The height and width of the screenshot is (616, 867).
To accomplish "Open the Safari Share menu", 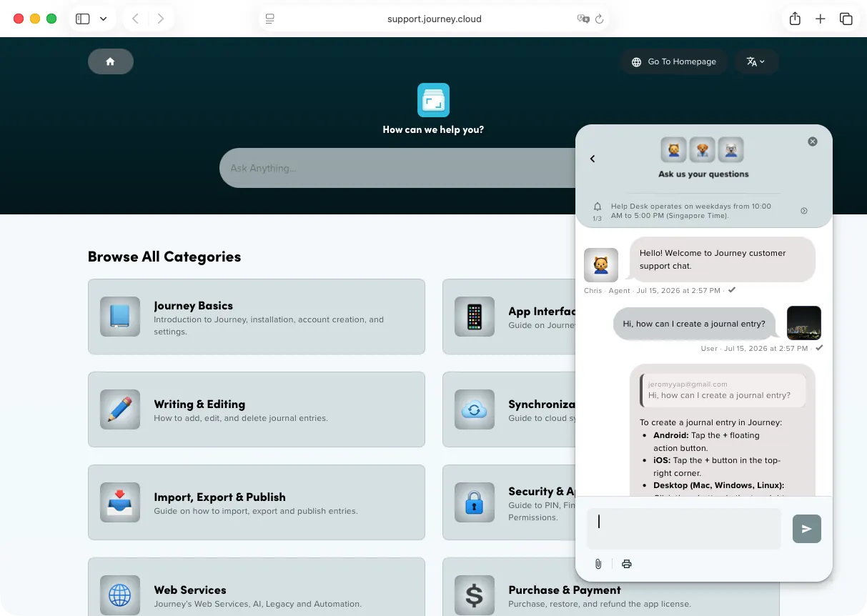I will coord(795,19).
